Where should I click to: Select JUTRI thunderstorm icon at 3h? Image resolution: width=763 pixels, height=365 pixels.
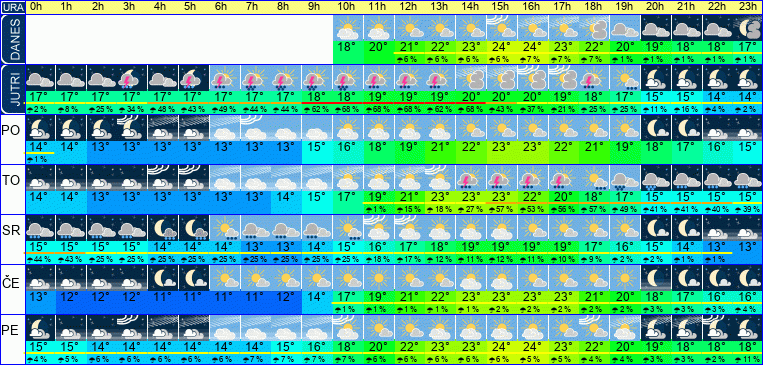point(132,78)
